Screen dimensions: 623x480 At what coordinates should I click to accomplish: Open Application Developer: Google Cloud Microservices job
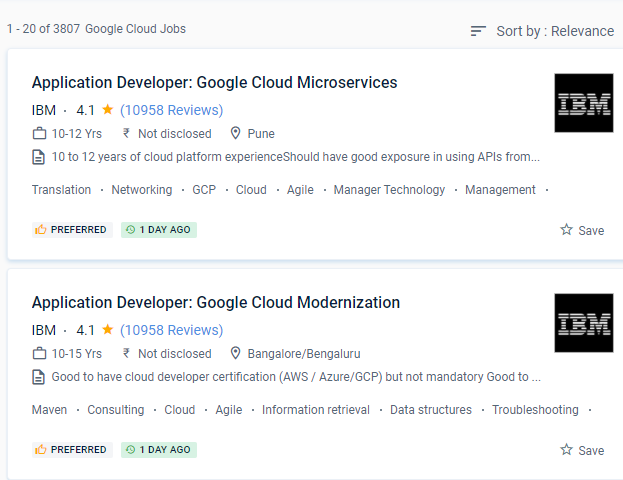coord(214,82)
